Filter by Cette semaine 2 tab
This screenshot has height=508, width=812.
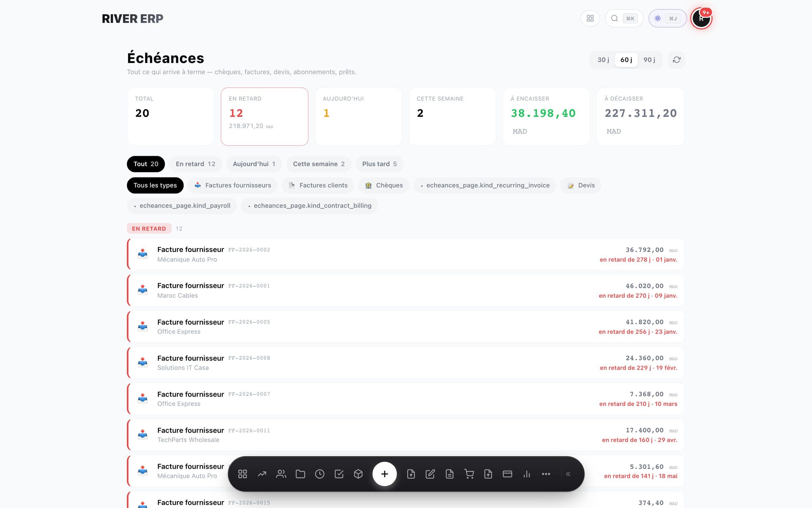(319, 164)
